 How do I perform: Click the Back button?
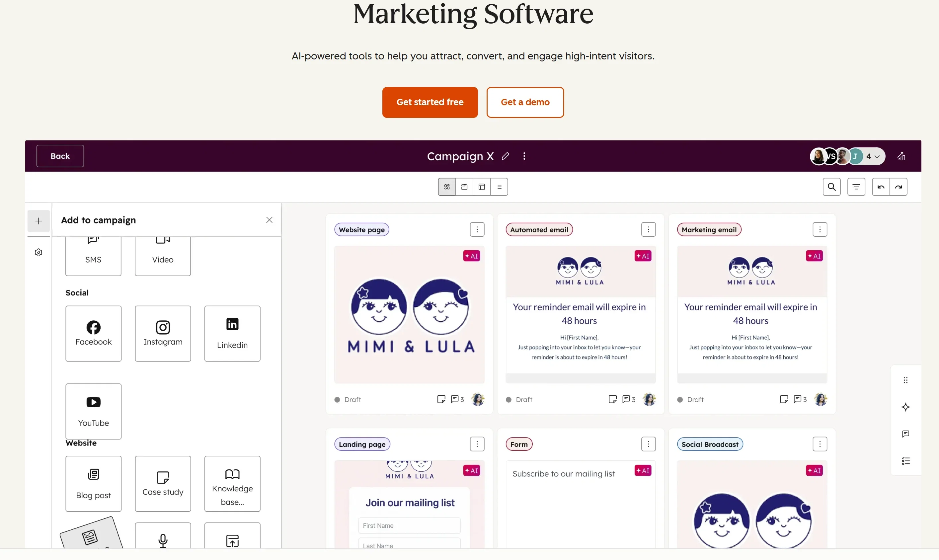pos(60,156)
